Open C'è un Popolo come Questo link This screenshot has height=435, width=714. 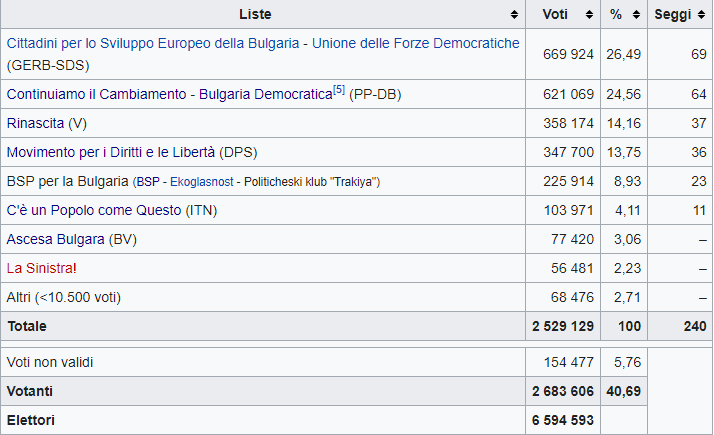(96, 210)
